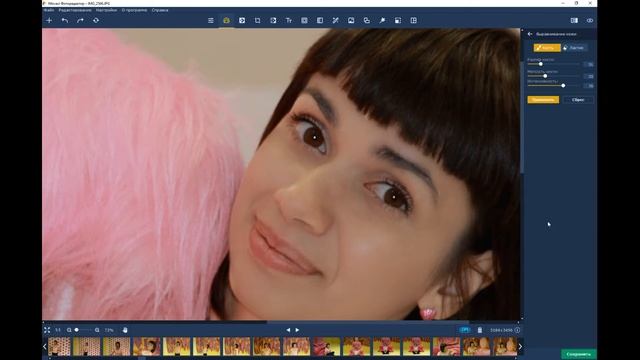Click the Сброс reset button
This screenshot has width=640, height=360.
pos(578,100)
